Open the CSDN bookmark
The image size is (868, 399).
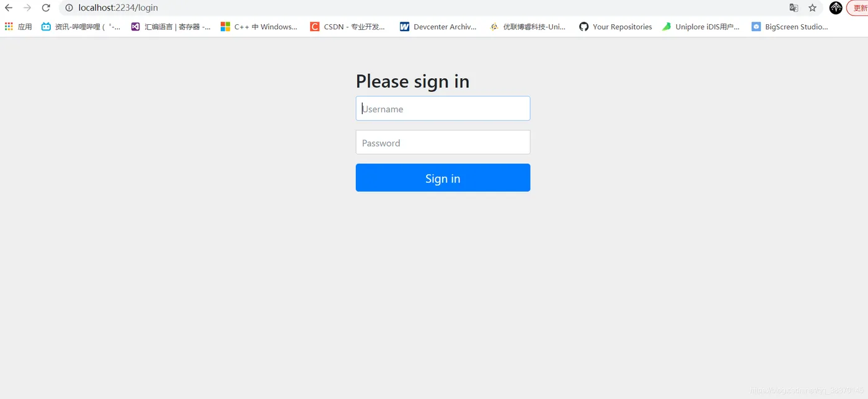tap(347, 27)
